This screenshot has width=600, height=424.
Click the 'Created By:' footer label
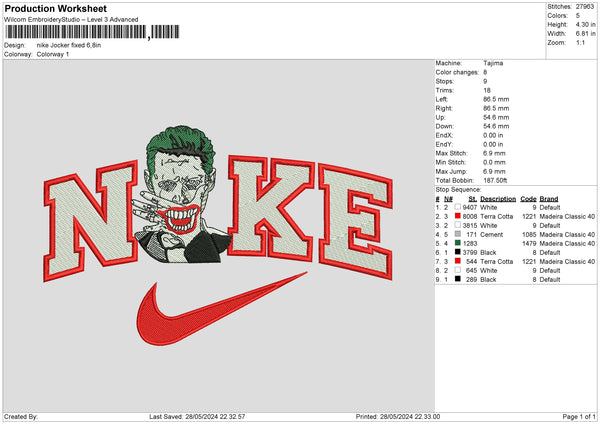tap(21, 416)
